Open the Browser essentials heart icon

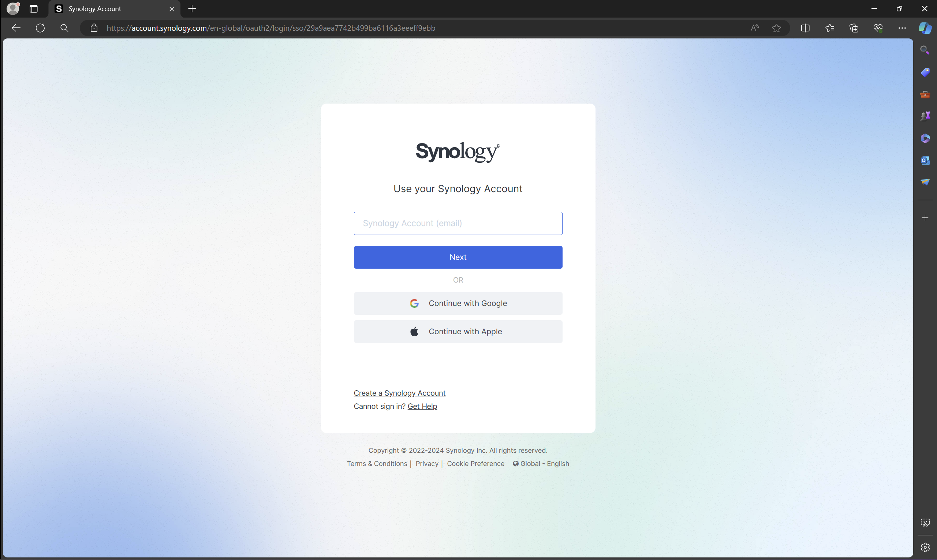tap(878, 28)
